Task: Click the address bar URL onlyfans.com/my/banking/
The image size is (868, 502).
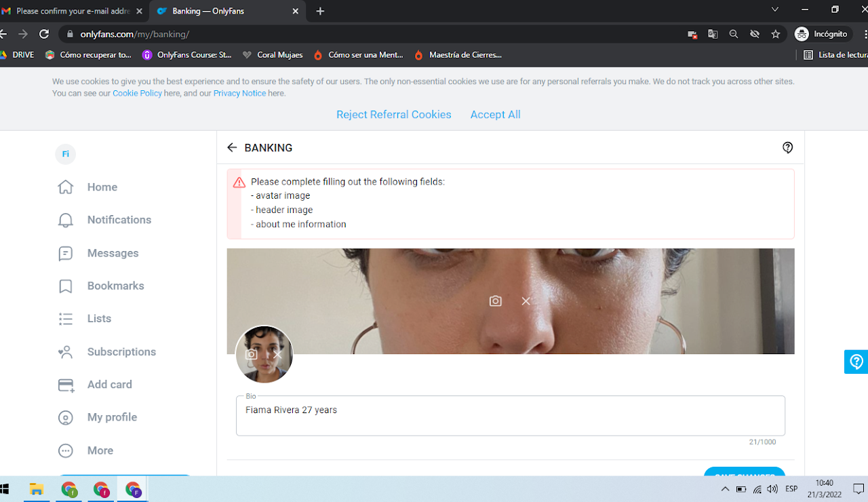Action: pos(135,34)
